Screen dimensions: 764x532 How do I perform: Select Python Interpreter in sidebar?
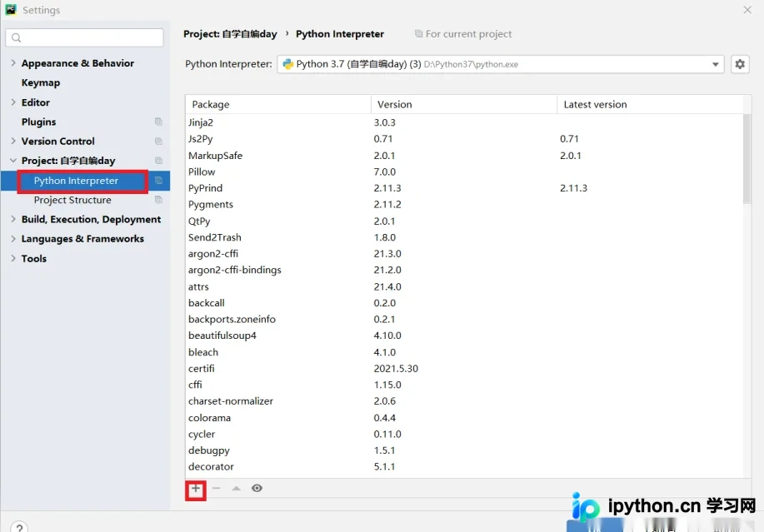[76, 181]
